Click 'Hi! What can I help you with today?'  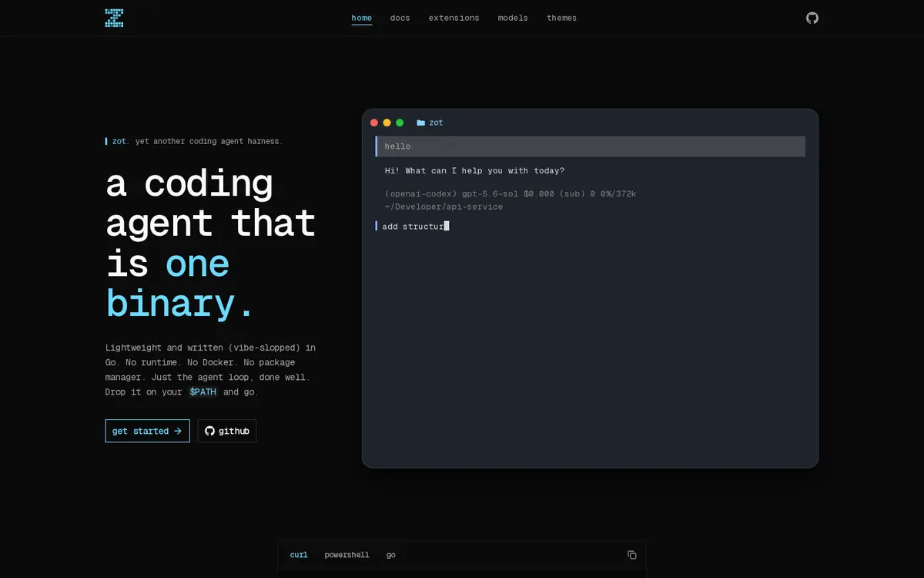coord(475,171)
